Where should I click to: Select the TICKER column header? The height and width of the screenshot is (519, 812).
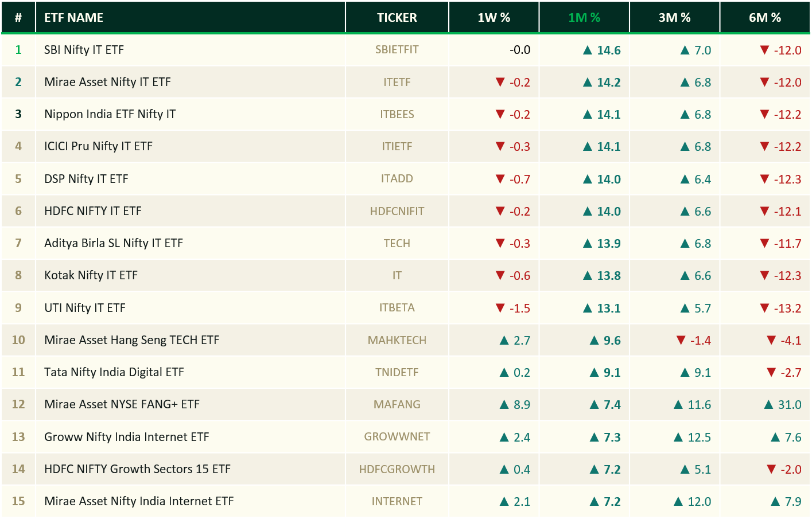click(x=397, y=18)
